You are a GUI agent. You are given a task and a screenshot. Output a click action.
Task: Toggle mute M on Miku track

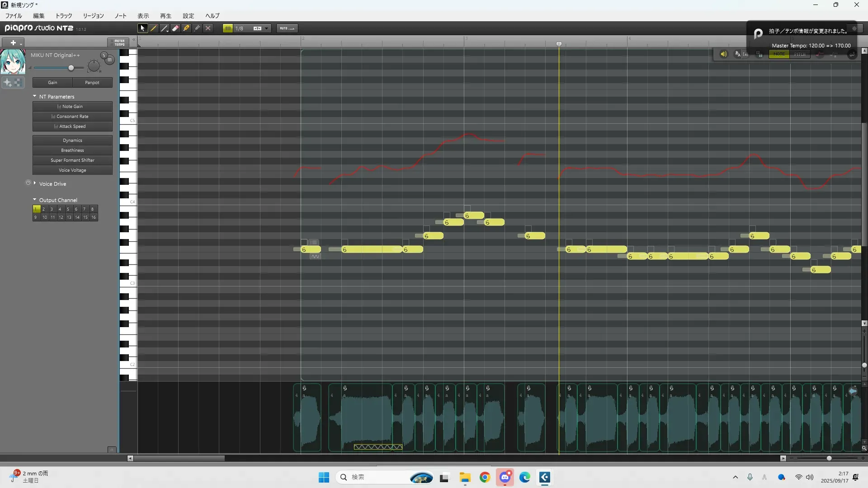point(109,60)
